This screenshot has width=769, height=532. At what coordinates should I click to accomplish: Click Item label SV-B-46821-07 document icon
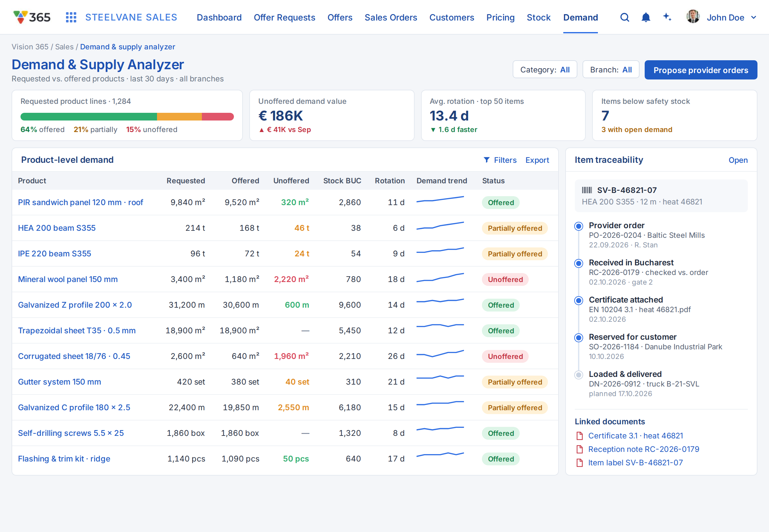[x=580, y=463]
